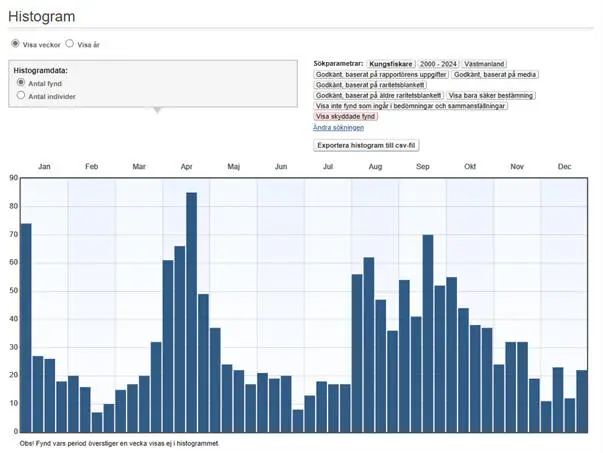
Task: Click the tallest bar in August
Action: pyautogui.click(x=368, y=344)
